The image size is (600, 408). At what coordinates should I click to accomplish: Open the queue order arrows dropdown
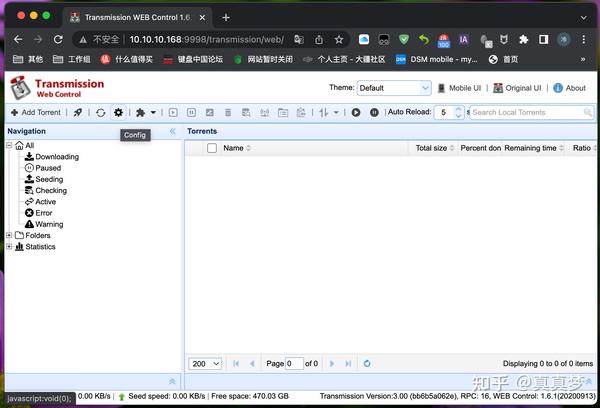point(329,113)
